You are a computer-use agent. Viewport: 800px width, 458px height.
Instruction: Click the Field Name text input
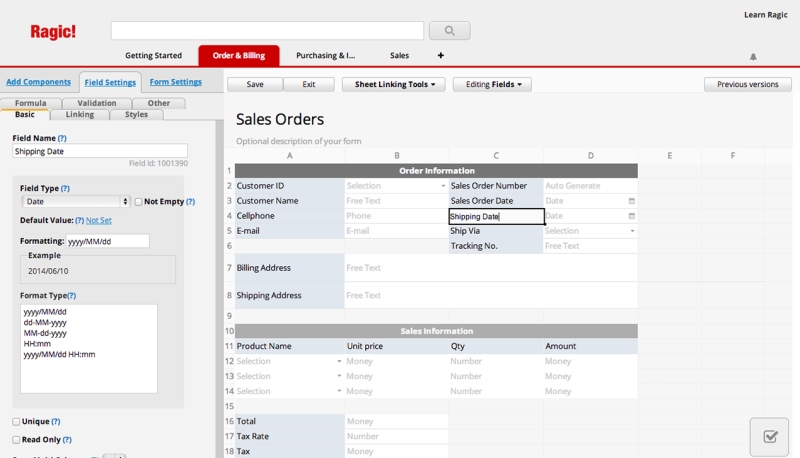(x=100, y=151)
